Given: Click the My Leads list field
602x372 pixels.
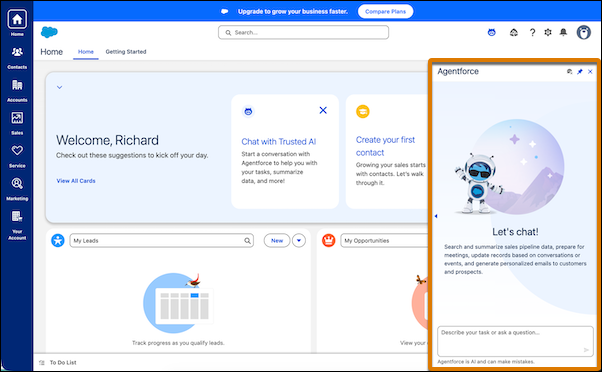Looking at the screenshot, I should pos(162,241).
